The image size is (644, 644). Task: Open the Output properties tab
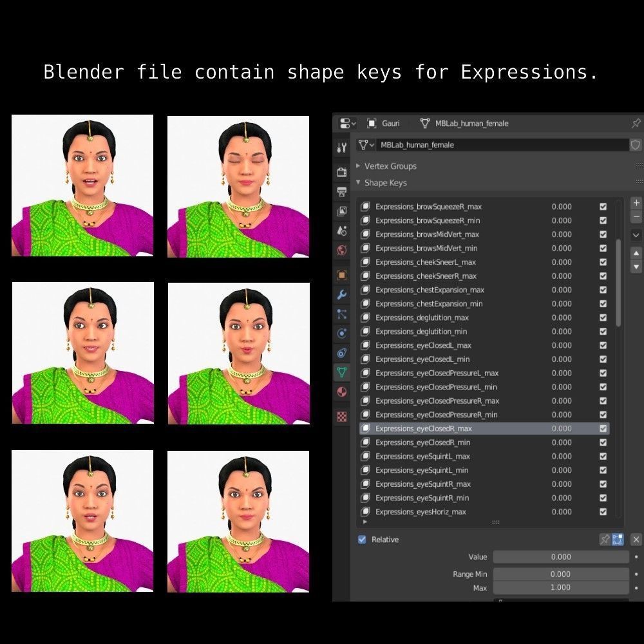point(342,191)
